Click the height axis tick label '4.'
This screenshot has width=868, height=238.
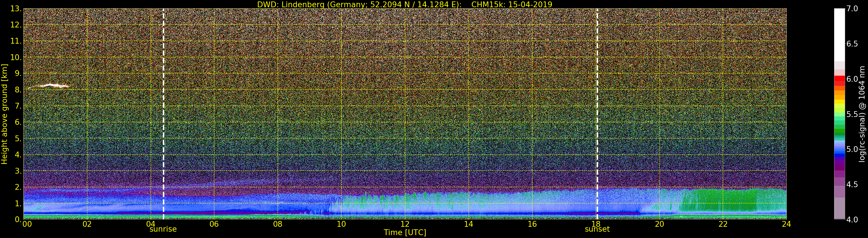tap(18, 155)
